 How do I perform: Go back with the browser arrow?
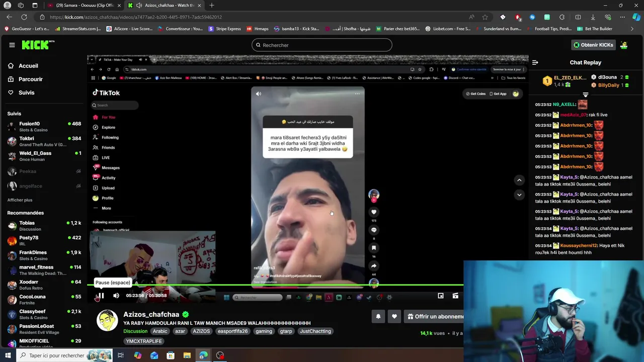10,17
